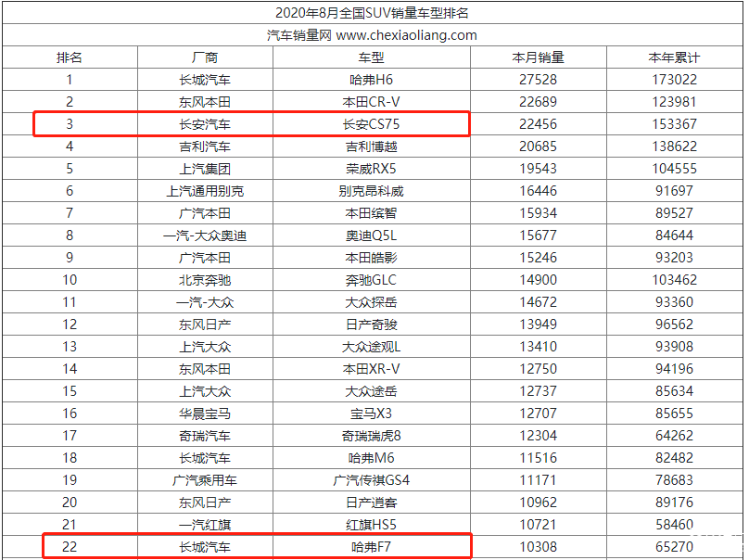The width and height of the screenshot is (749, 560).
Task: Click the 本月销量 column header
Action: tap(538, 57)
